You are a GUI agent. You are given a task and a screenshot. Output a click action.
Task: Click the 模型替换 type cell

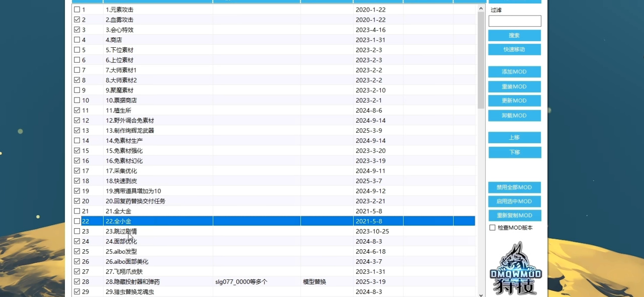point(314,281)
